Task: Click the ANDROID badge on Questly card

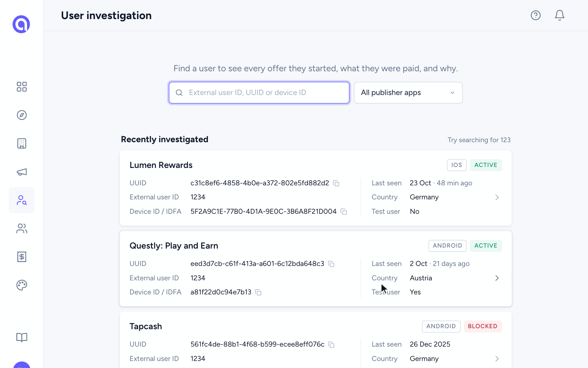Action: click(x=447, y=246)
